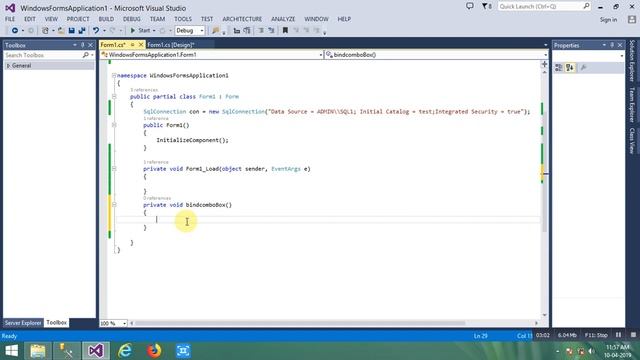Toggle a bookmark with the bookmark icon

pos(285,31)
